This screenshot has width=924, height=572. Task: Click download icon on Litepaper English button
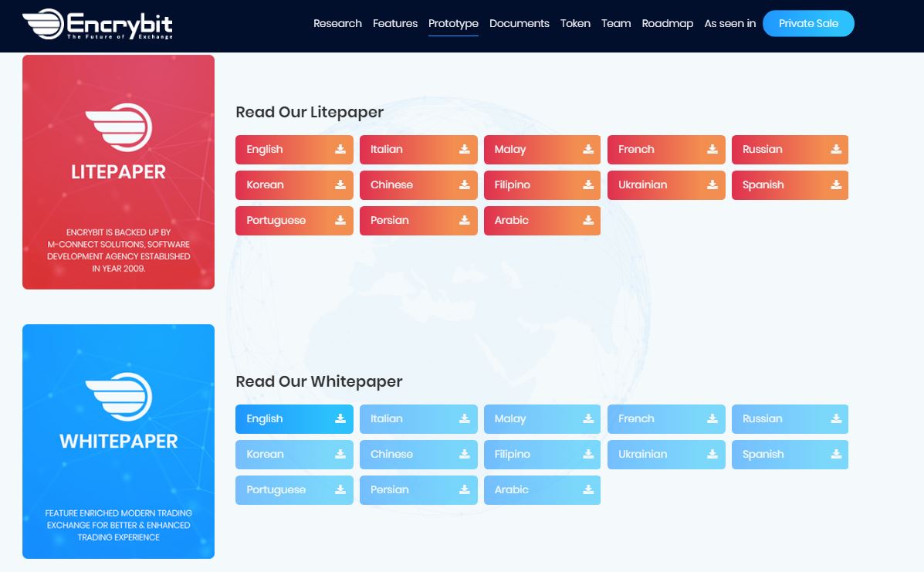point(340,149)
